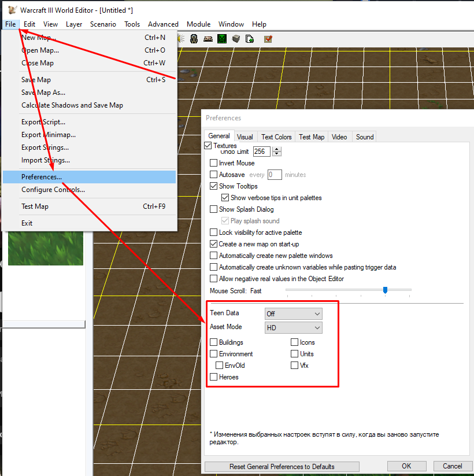Tick the Vfx asset checkbox

(294, 366)
